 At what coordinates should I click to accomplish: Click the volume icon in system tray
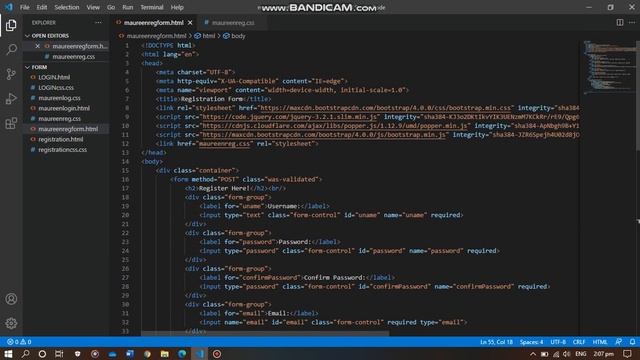(567, 354)
